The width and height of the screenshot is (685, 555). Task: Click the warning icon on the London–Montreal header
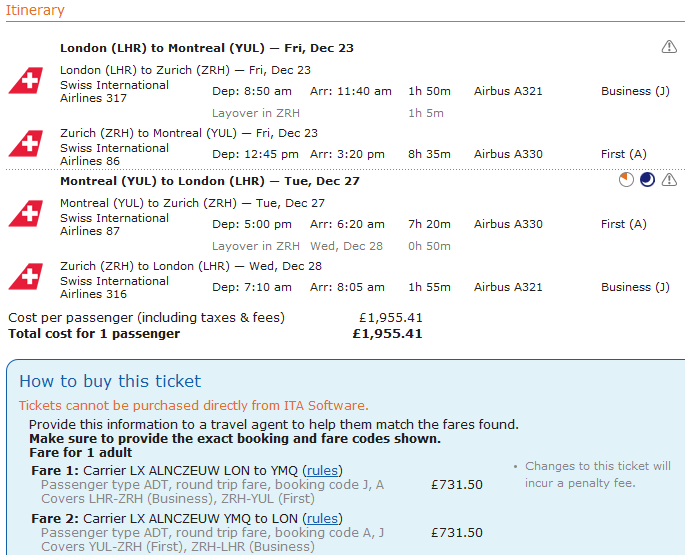[x=669, y=47]
